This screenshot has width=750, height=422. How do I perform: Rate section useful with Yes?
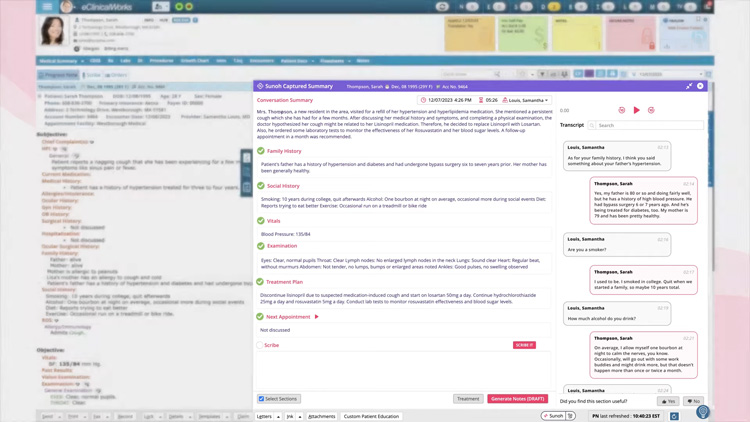point(669,401)
